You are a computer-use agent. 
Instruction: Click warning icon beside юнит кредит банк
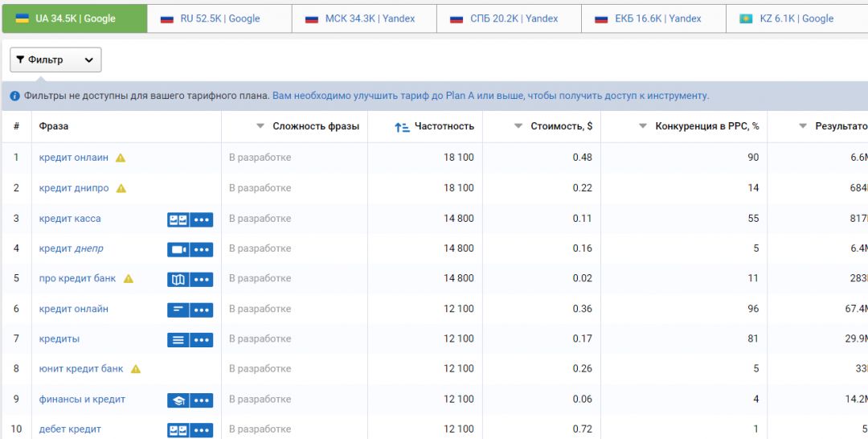pos(136,369)
